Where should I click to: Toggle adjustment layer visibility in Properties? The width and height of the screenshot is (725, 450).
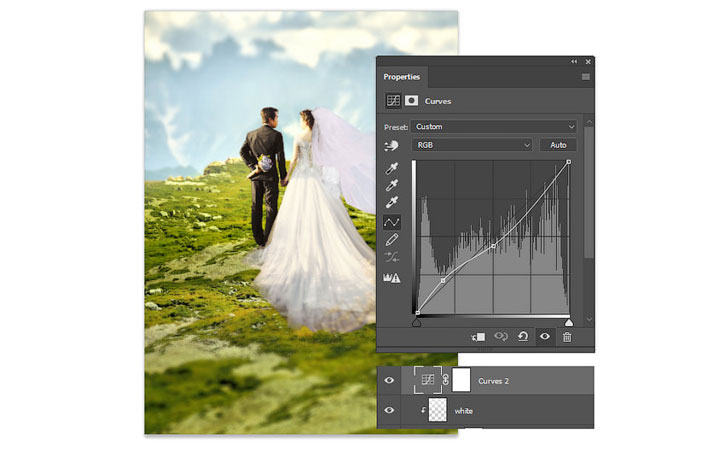point(545,337)
